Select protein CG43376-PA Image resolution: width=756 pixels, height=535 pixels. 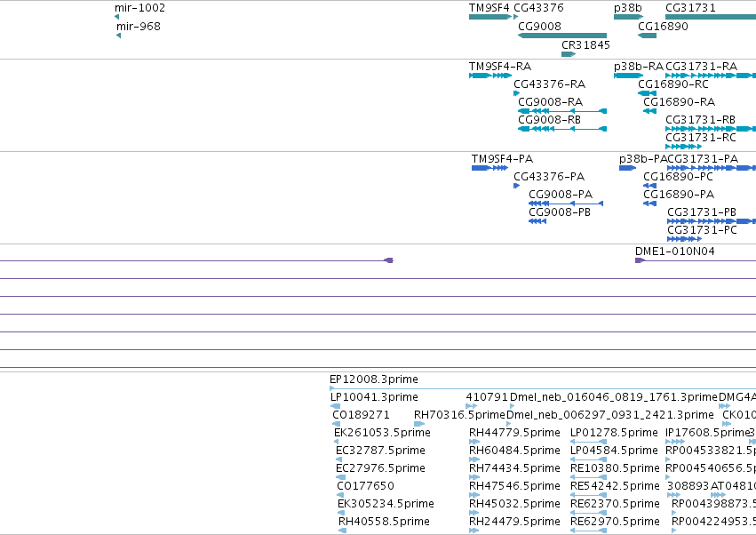(516, 186)
